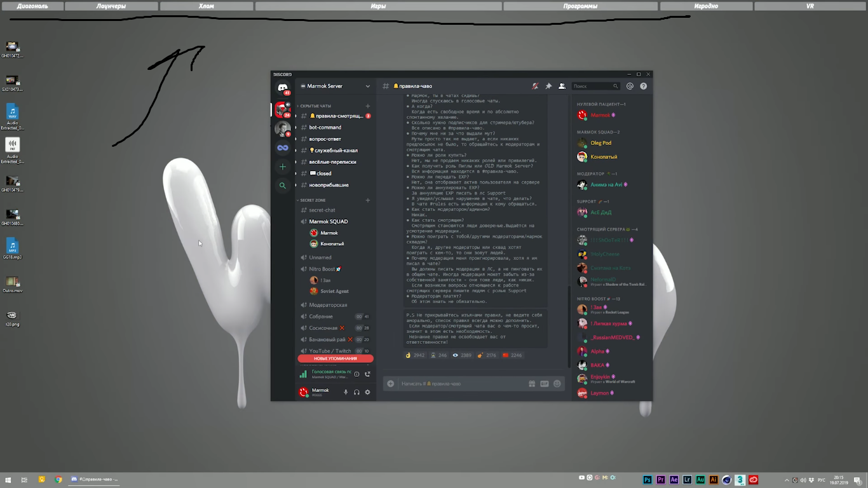Open gift Nitro icon in message box
The width and height of the screenshot is (868, 488).
(532, 384)
